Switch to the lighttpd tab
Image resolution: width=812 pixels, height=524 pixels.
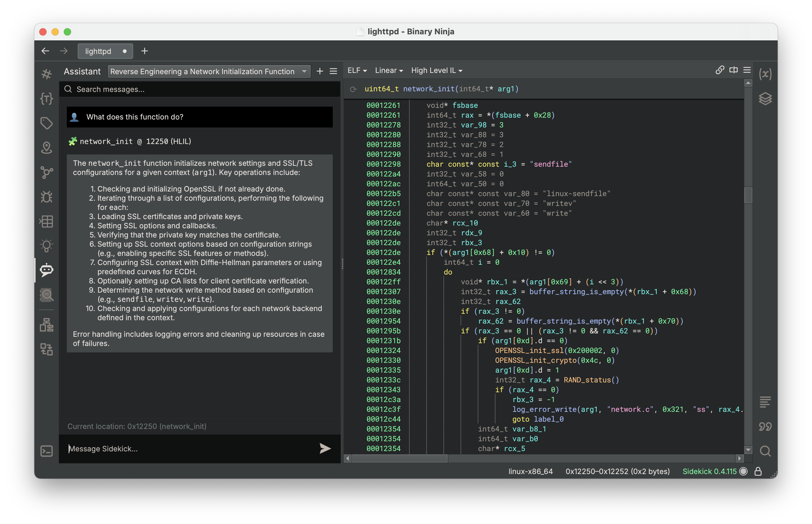click(x=98, y=51)
